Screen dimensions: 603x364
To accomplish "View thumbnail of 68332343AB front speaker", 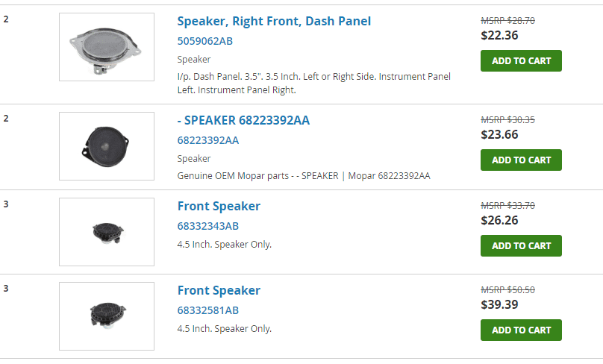I will 107,232.
